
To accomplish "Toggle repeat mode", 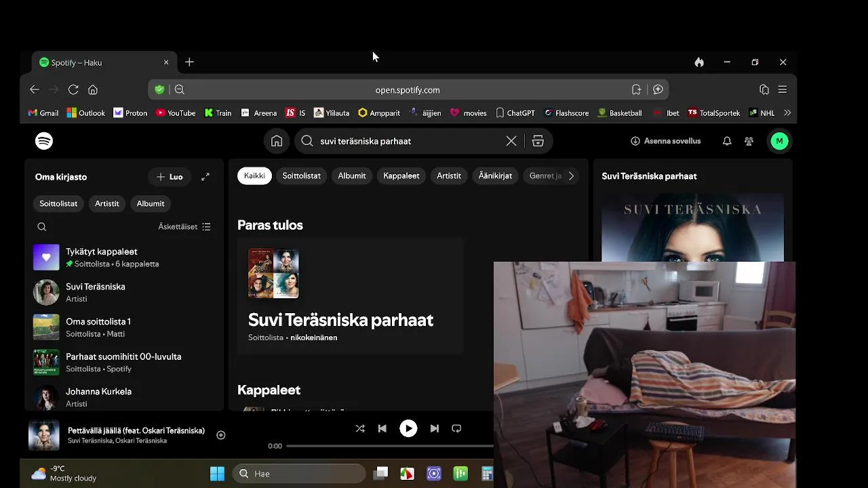I will coord(456,428).
